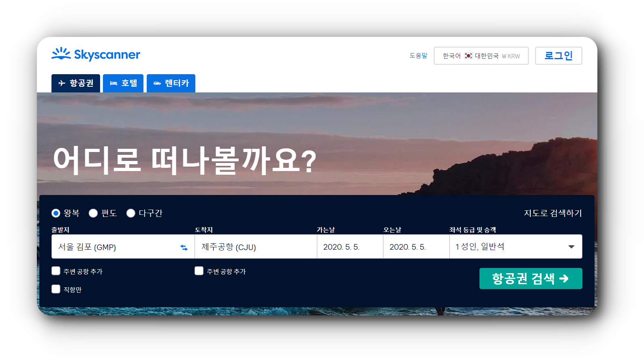Click the 로그인 login button

558,56
